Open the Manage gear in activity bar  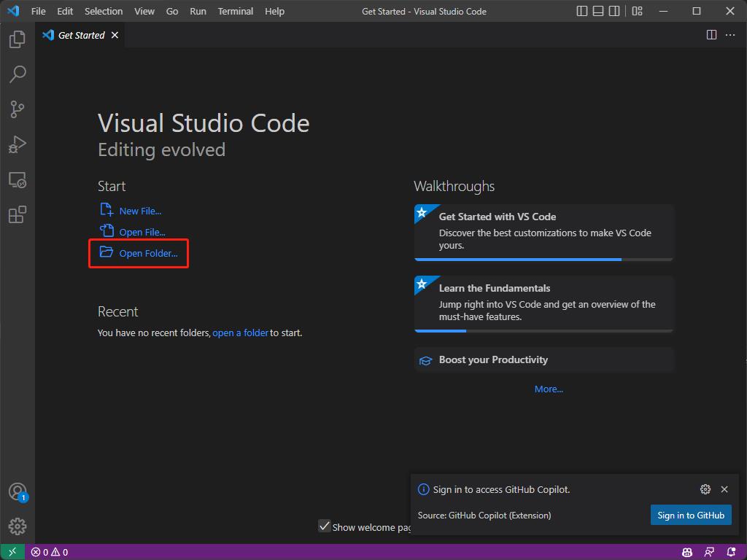click(x=18, y=526)
